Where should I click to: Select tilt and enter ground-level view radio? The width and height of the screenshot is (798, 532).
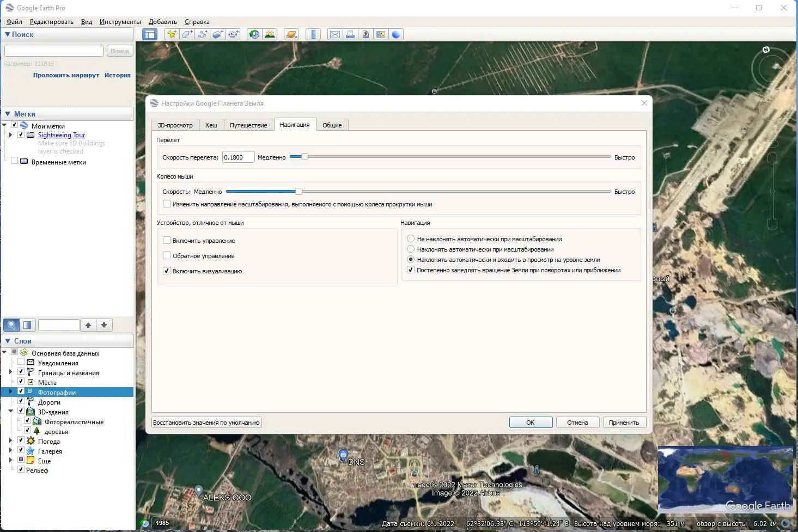tap(411, 259)
